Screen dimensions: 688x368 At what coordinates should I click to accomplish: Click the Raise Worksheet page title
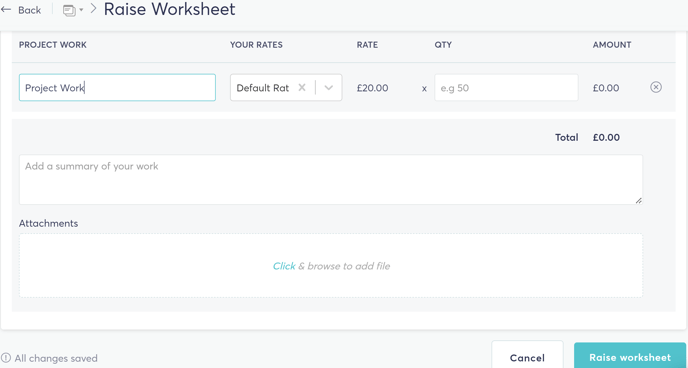coord(169,9)
